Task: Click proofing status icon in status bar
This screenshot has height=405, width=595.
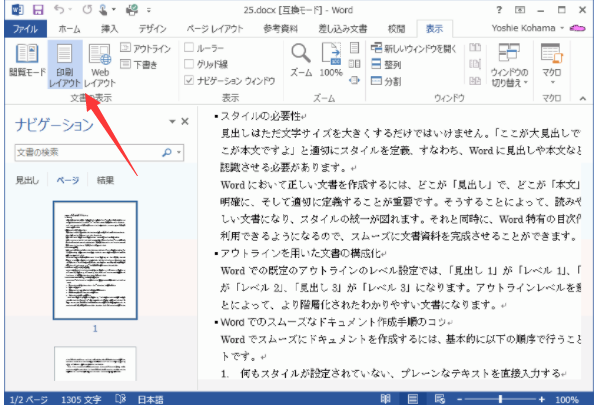Action: (120, 399)
